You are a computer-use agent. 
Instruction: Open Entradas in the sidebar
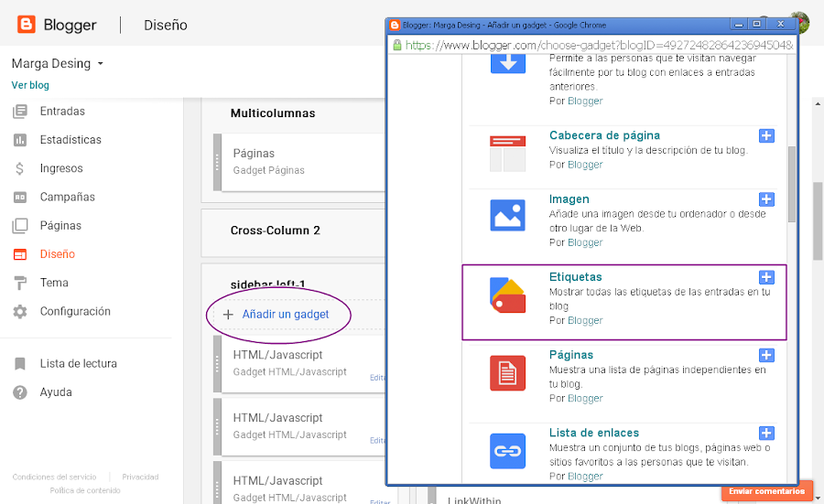click(62, 112)
